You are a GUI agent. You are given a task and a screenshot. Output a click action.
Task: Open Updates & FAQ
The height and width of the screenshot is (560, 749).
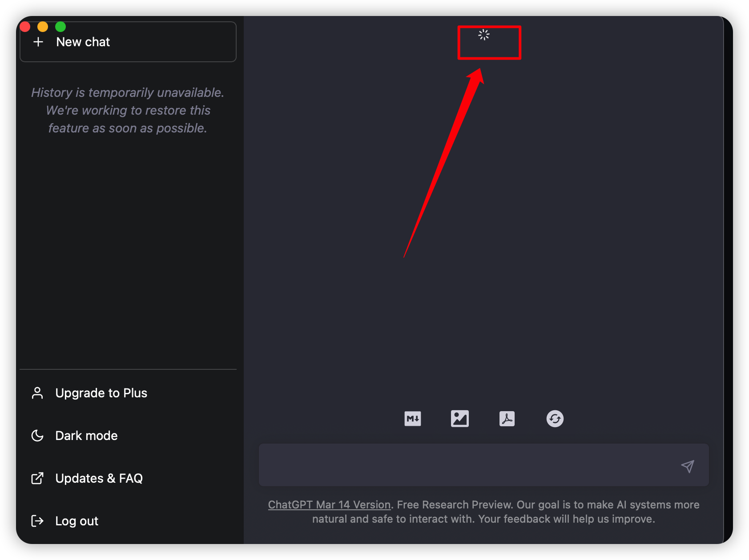pyautogui.click(x=99, y=478)
